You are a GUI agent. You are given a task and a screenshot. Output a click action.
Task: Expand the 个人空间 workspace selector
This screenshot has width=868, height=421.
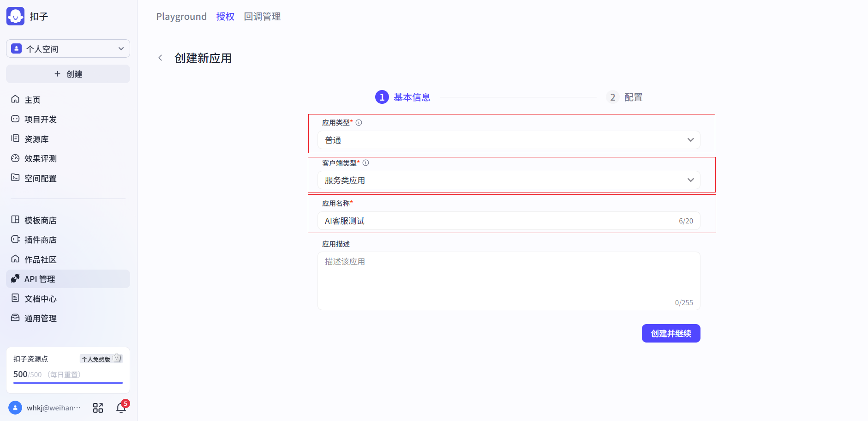(68, 48)
